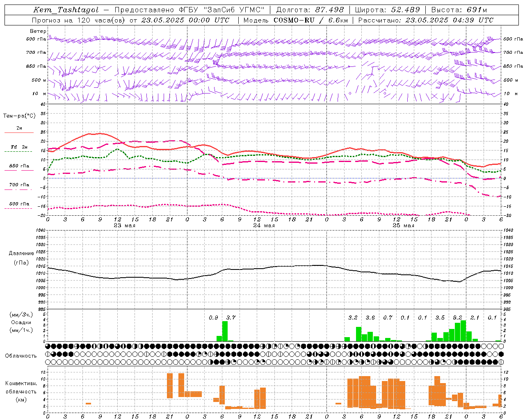525x420 pixels.
Task: Click the 9.2 precipitation total
Action: 457,318
